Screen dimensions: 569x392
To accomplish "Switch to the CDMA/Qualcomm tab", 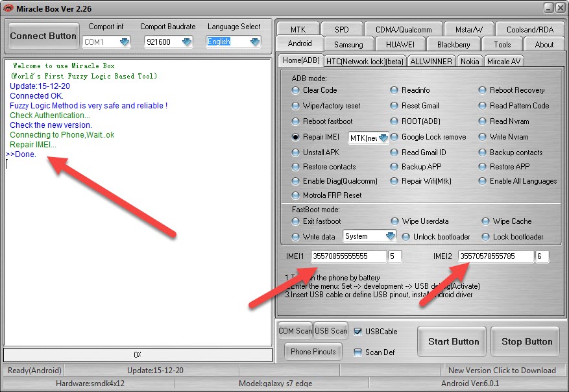I will point(404,29).
